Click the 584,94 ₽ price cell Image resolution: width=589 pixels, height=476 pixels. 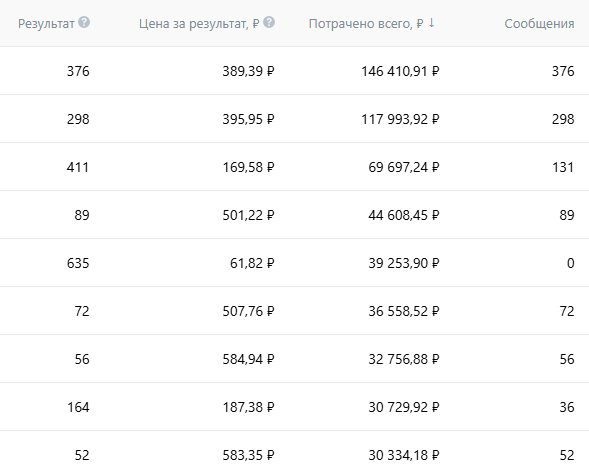point(248,359)
